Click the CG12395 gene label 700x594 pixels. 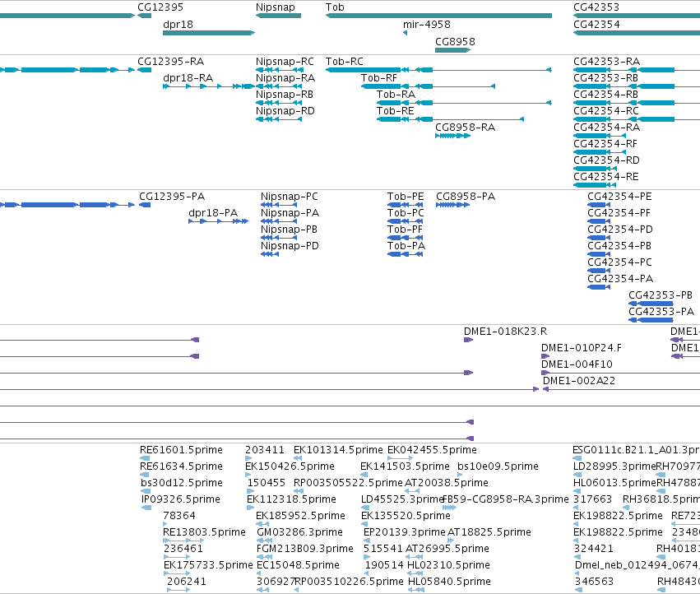pyautogui.click(x=160, y=7)
